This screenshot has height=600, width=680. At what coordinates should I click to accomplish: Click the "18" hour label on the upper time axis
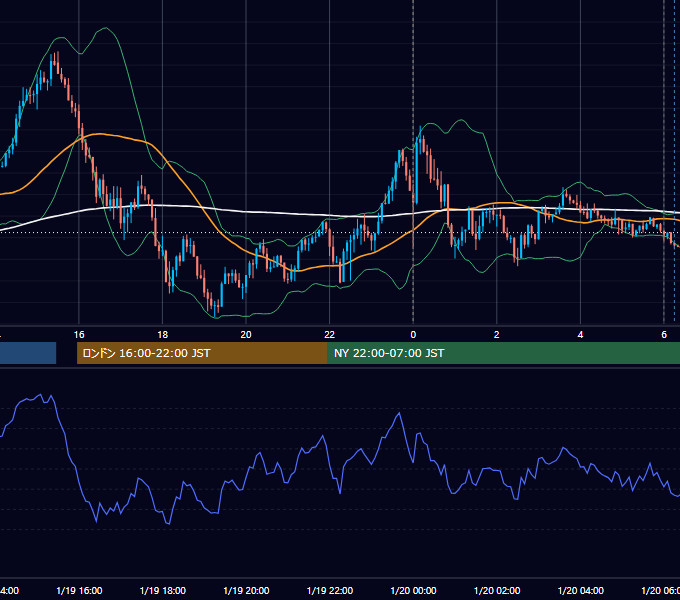tap(163, 334)
